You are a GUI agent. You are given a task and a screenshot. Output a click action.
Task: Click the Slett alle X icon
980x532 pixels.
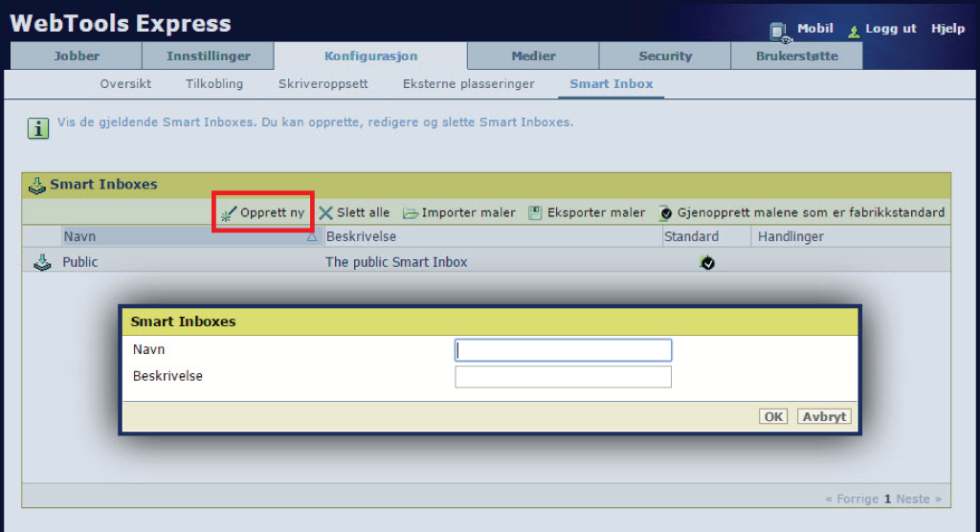(325, 213)
